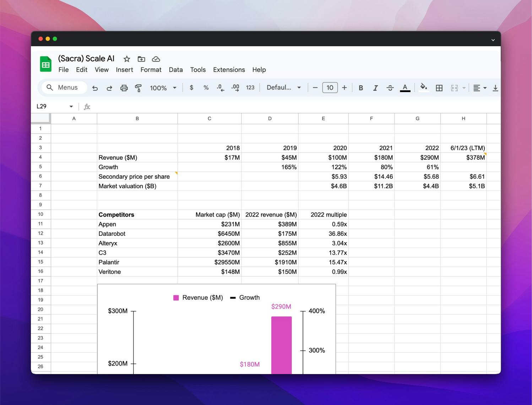
Task: Open the zoom 100% dropdown
Action: coord(163,88)
